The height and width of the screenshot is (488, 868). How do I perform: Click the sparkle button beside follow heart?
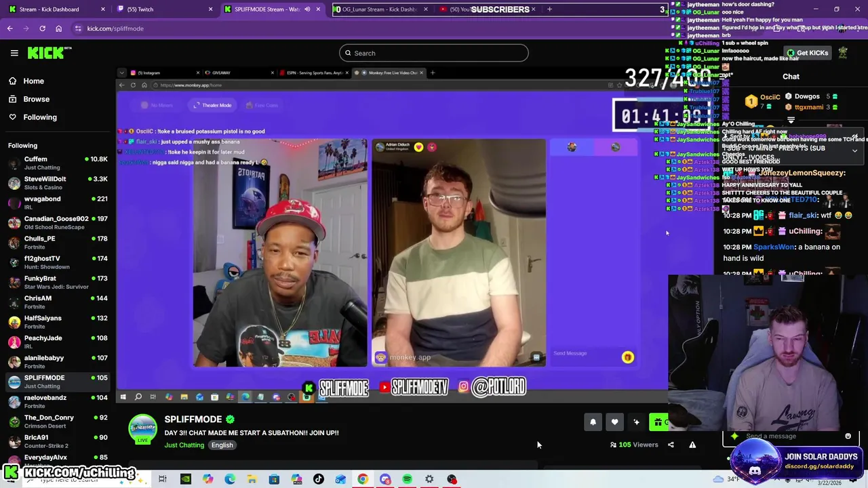point(636,422)
